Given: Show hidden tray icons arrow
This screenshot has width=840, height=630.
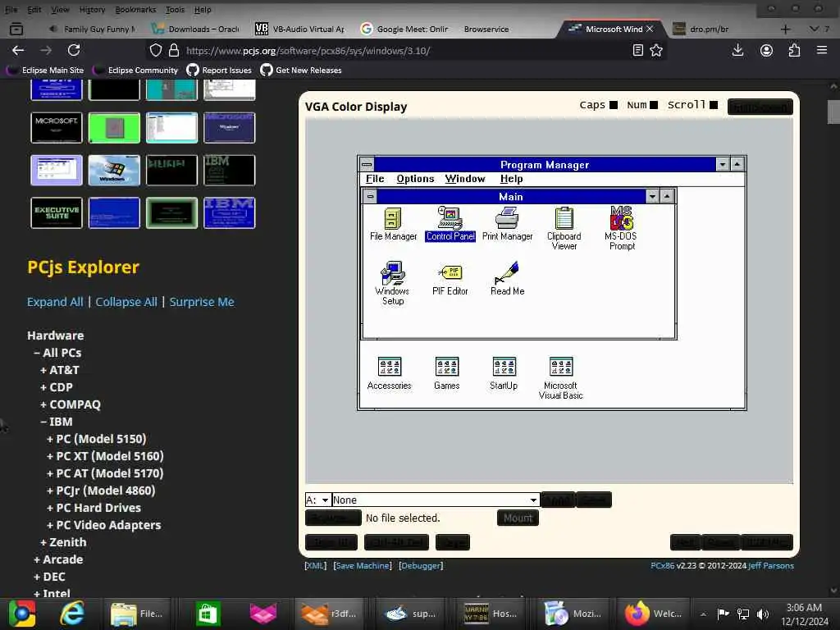Looking at the screenshot, I should 703,614.
